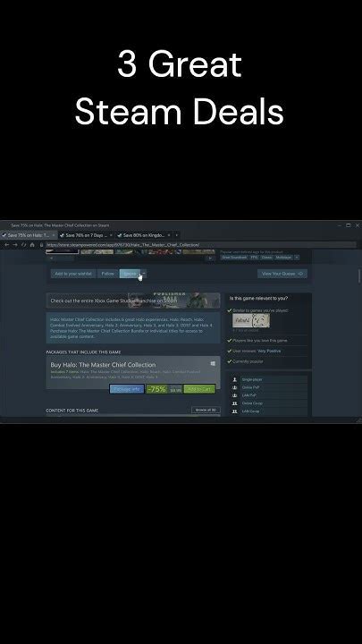Click 'Buy Halo: The Master Chief Collection' heading
362x644 pixels.
tap(103, 365)
